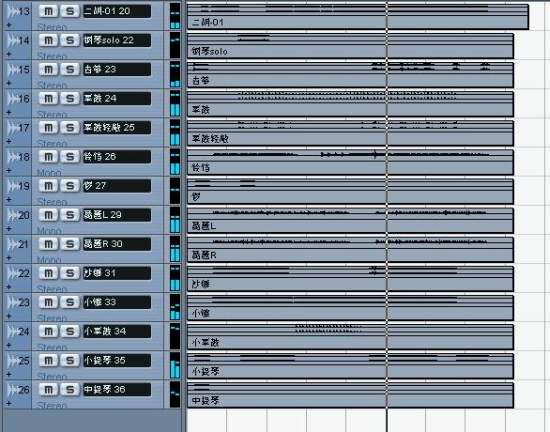Mute track 19 with the M button
Viewport: 550px width, 432px height.
pos(48,186)
